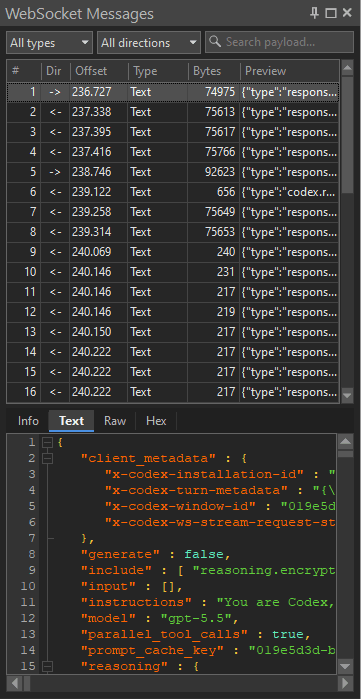Click message list scroll up arrow
Screen dimensions: 361x699
(347, 68)
